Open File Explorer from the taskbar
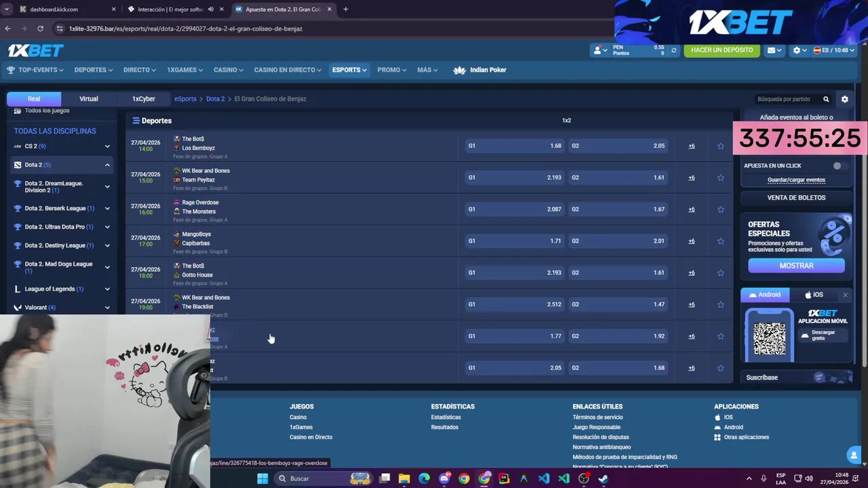The image size is (868, 488). (x=404, y=479)
